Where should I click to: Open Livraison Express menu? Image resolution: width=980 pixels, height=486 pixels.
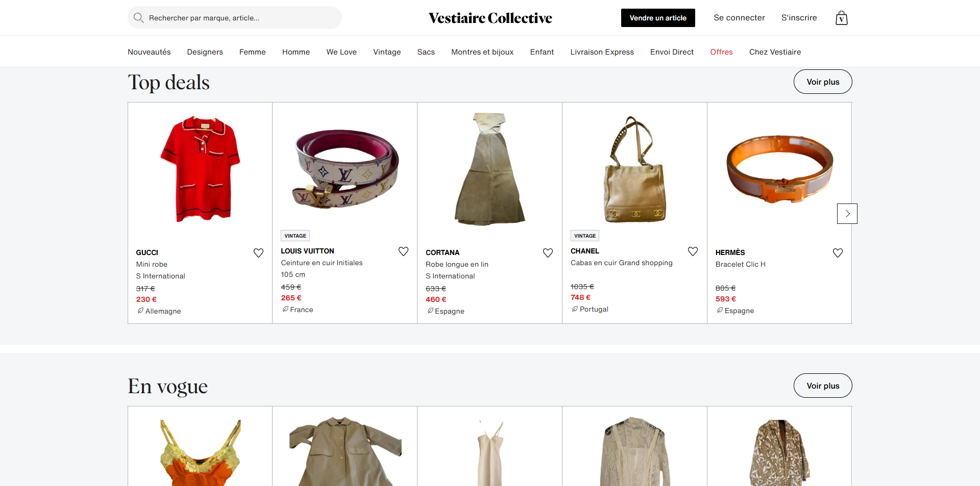click(x=602, y=52)
